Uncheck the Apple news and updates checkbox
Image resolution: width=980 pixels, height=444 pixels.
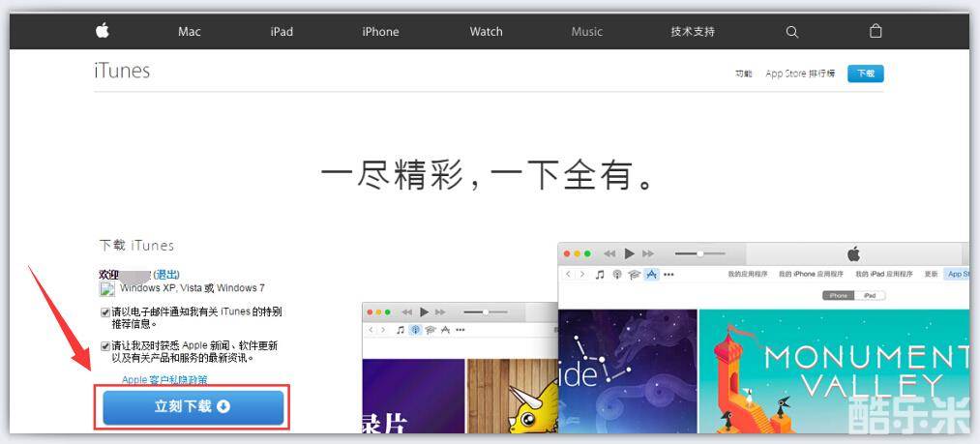[x=105, y=345]
